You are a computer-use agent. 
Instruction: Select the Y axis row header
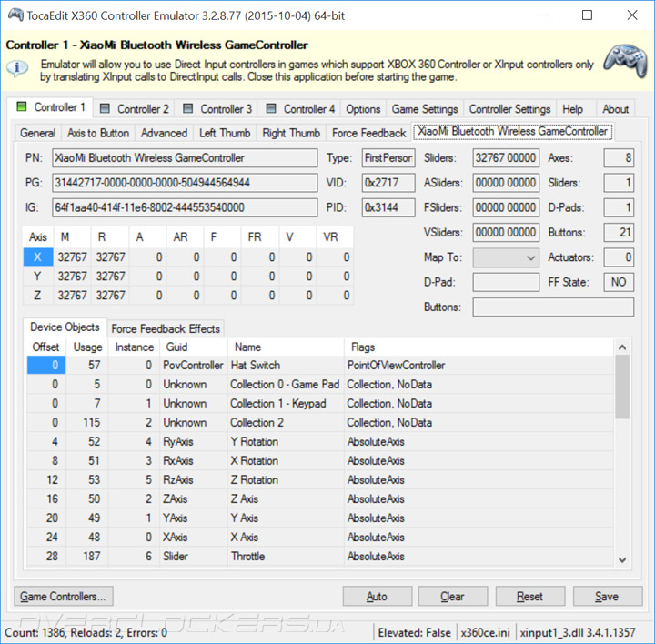pyautogui.click(x=38, y=276)
